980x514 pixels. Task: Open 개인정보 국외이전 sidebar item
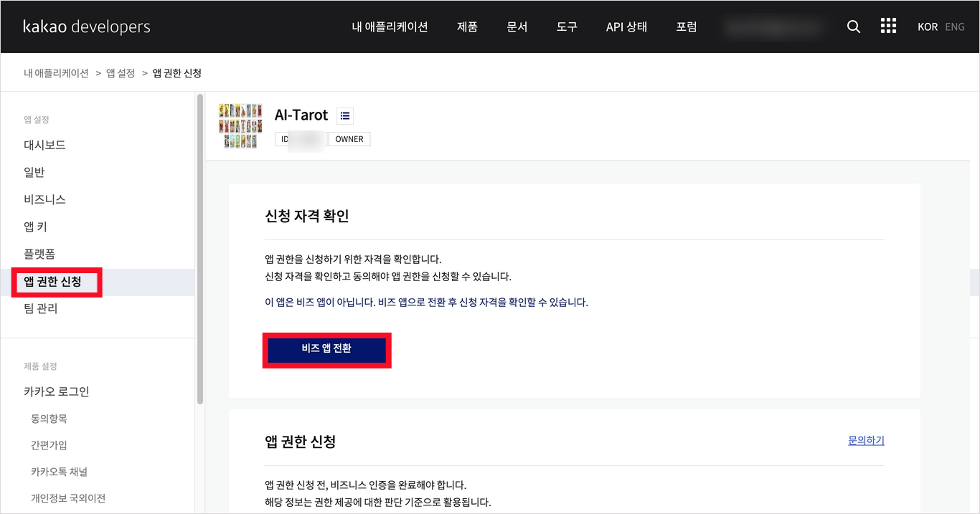68,498
